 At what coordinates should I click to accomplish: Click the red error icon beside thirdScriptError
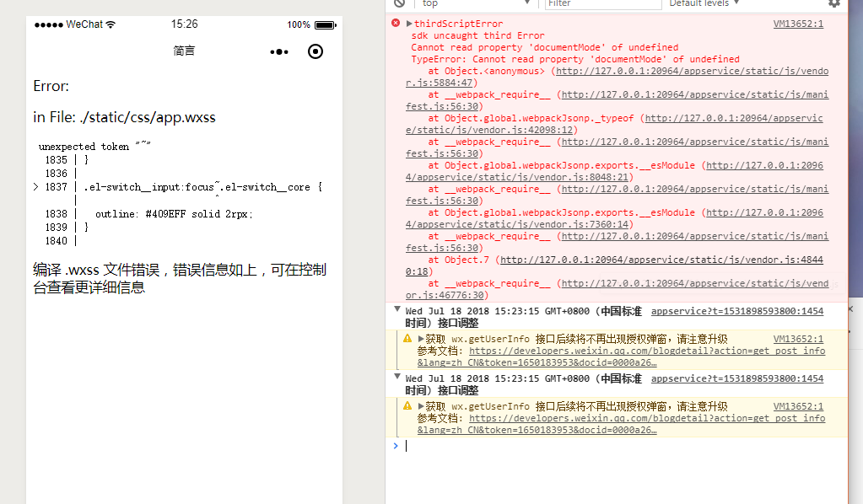tap(396, 23)
